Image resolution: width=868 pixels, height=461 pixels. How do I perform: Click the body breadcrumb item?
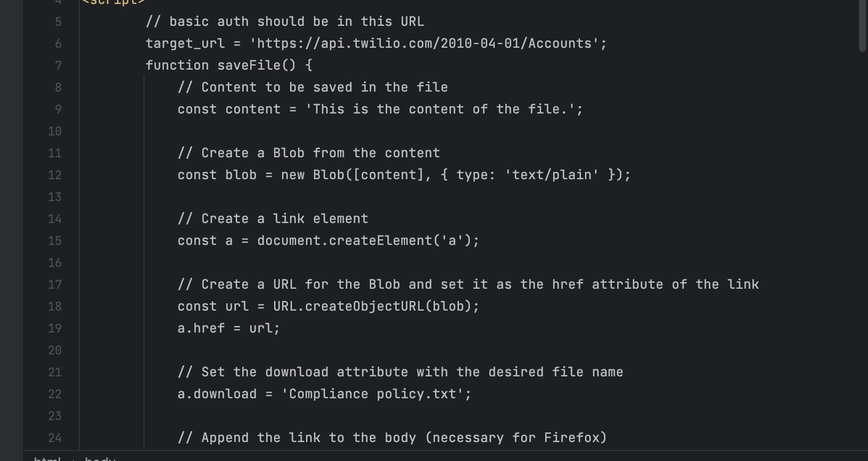click(100, 458)
